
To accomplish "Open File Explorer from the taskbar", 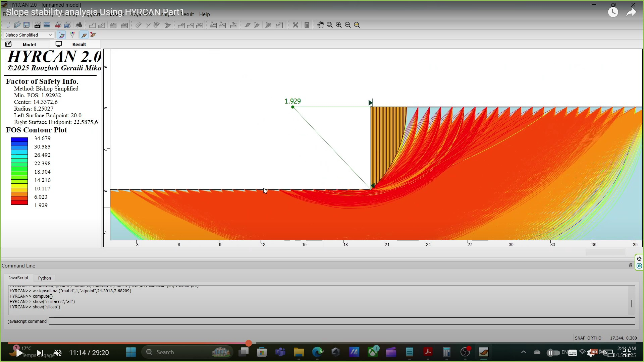I will click(299, 352).
